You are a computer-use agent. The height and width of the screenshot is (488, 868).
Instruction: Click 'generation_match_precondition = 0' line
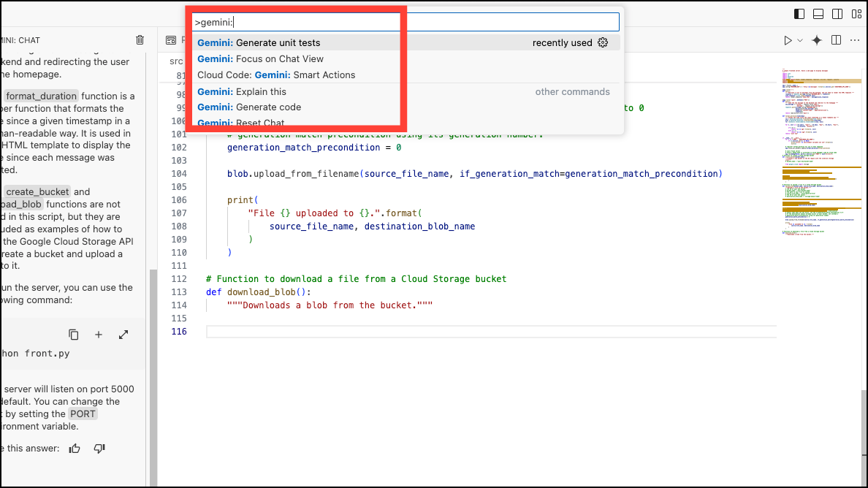point(314,147)
